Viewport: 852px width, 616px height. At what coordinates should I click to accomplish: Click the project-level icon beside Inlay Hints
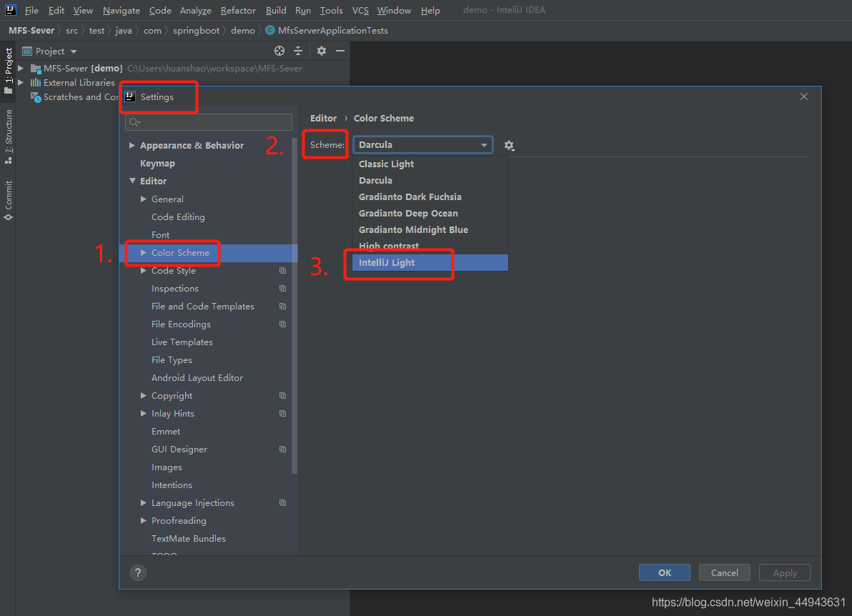pos(282,413)
